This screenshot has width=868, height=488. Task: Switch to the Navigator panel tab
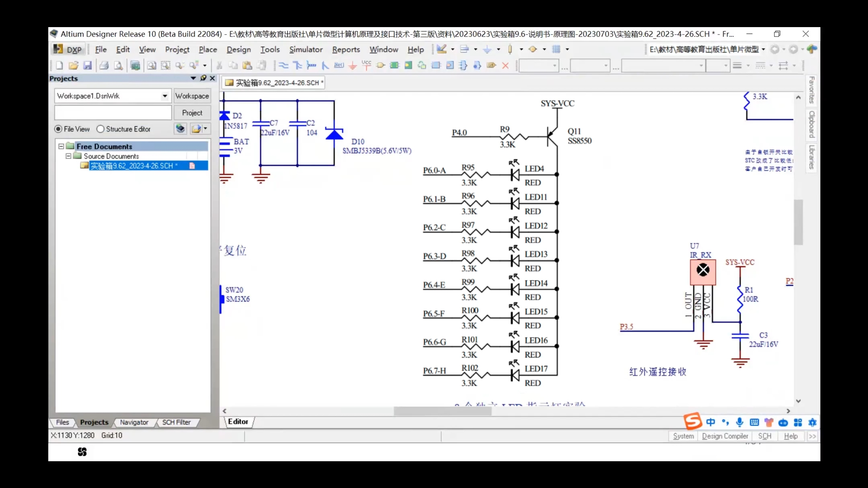tap(134, 422)
